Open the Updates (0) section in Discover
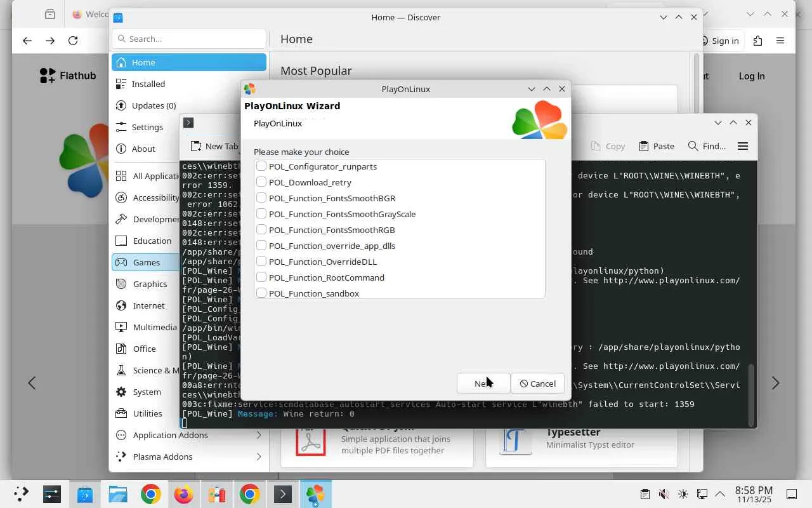The image size is (812, 508). [x=189, y=105]
